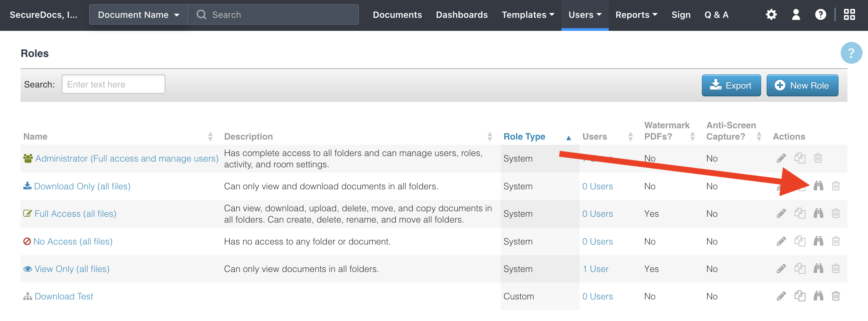Open the Full Access (all files) role
Image resolution: width=868 pixels, height=321 pixels.
(x=75, y=214)
